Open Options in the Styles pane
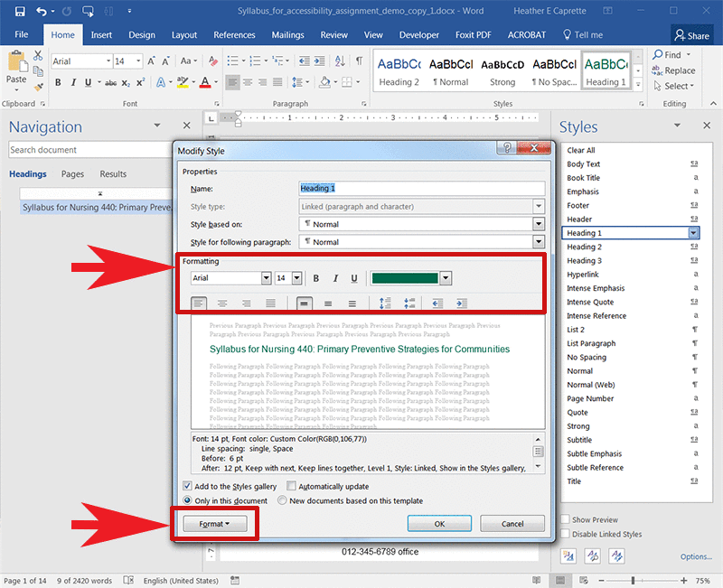Viewport: 723px width, 588px height. tap(696, 556)
